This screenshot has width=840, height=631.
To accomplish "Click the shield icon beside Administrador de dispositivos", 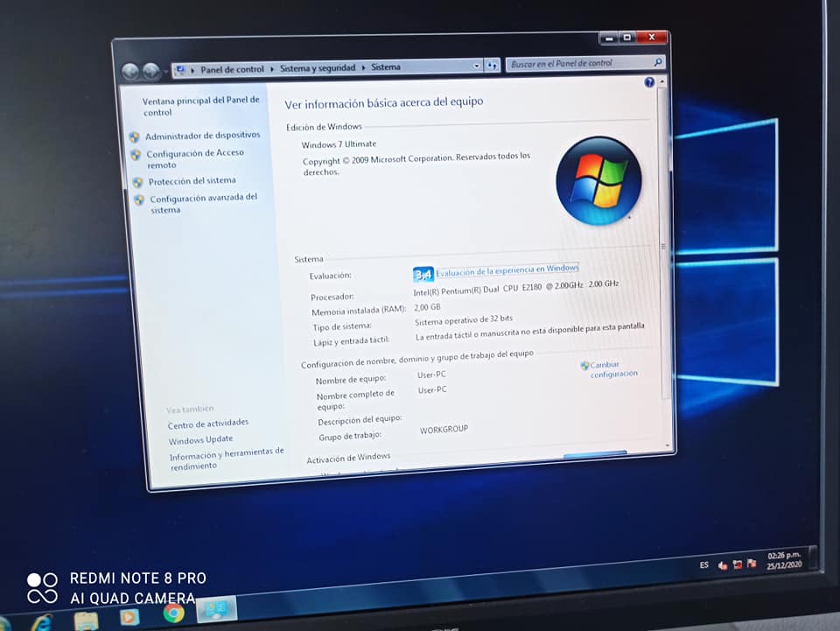I will point(135,137).
